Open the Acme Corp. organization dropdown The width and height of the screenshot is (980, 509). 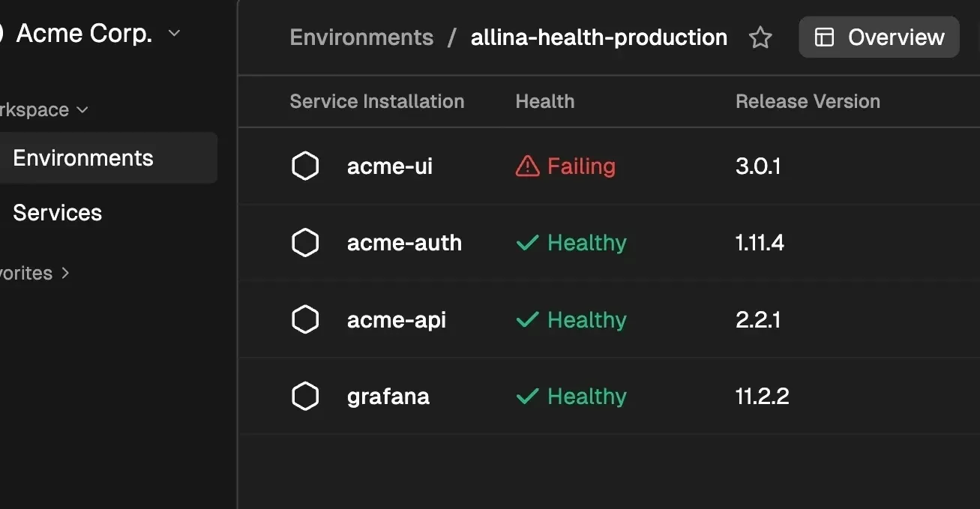click(x=174, y=33)
